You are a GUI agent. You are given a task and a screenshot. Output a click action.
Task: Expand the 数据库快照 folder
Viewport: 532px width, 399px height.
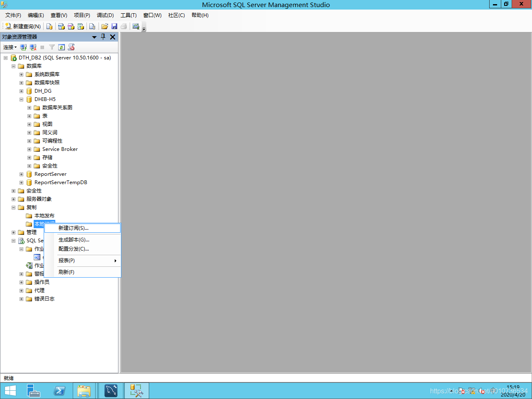pos(21,83)
